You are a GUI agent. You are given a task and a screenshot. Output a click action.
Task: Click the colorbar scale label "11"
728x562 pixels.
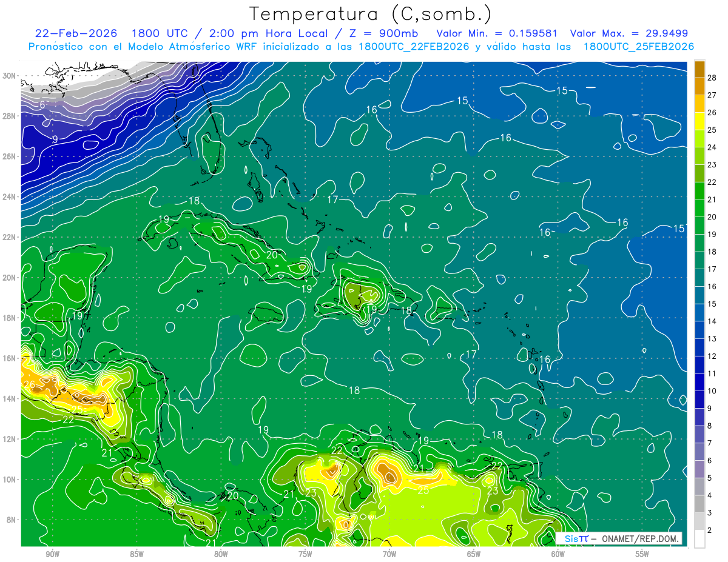[x=712, y=373]
